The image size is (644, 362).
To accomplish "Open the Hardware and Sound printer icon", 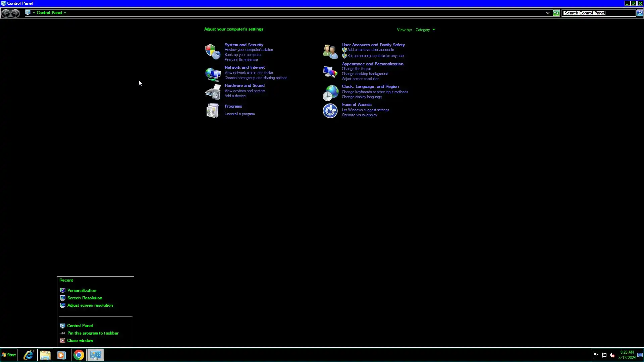I will [x=213, y=92].
